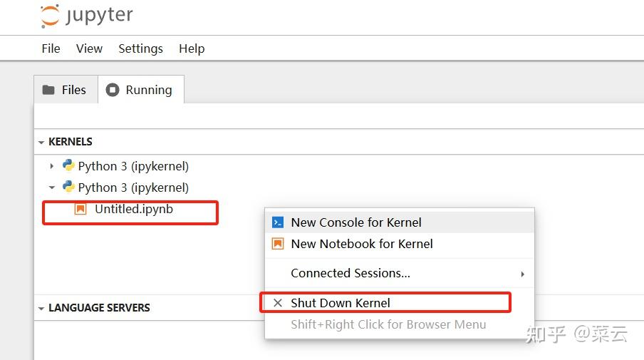Screen dimensions: 644x360
Task: Open the File menu
Action: click(51, 48)
